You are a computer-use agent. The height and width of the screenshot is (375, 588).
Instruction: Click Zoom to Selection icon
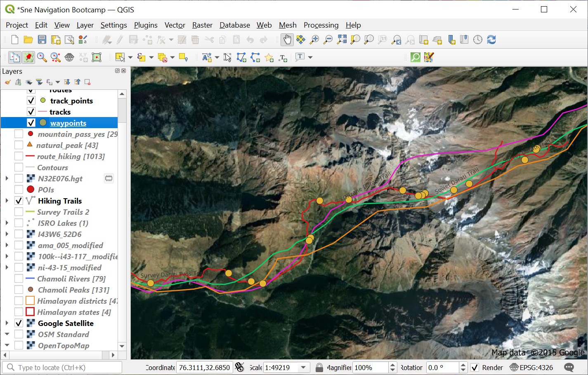[355, 40]
